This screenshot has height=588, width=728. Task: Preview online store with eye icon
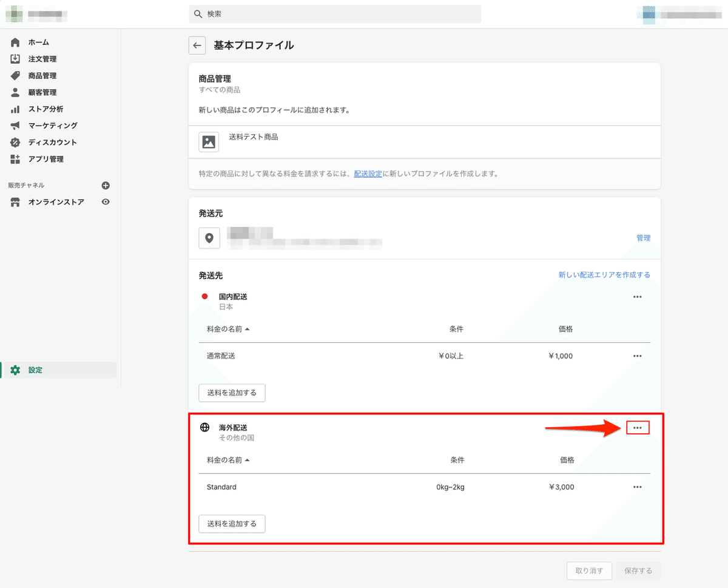106,202
